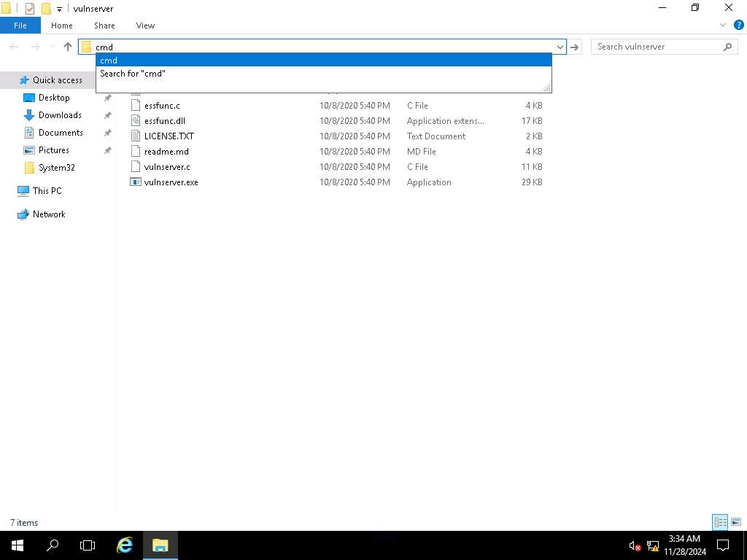This screenshot has height=560, width=747.
Task: Switch to Large icons view layout
Action: tap(736, 522)
